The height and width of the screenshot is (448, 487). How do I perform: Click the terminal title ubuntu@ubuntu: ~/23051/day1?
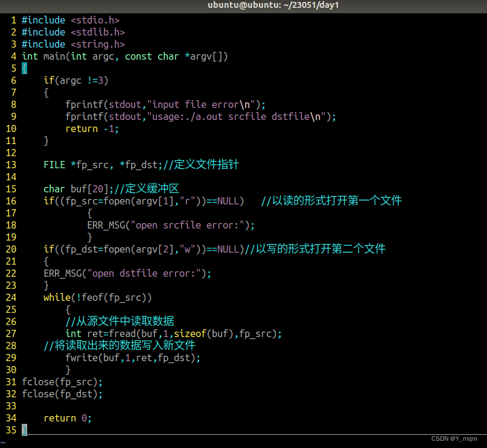tap(273, 5)
